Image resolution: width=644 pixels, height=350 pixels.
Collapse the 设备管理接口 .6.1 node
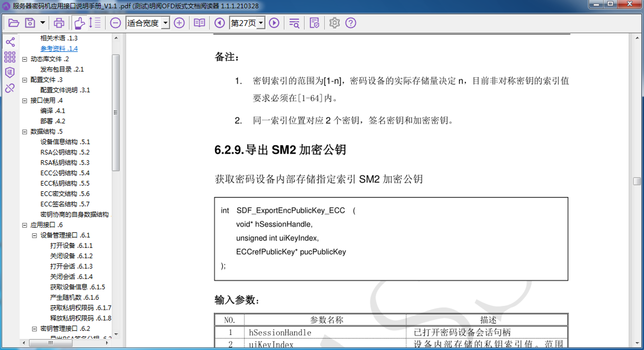point(34,236)
